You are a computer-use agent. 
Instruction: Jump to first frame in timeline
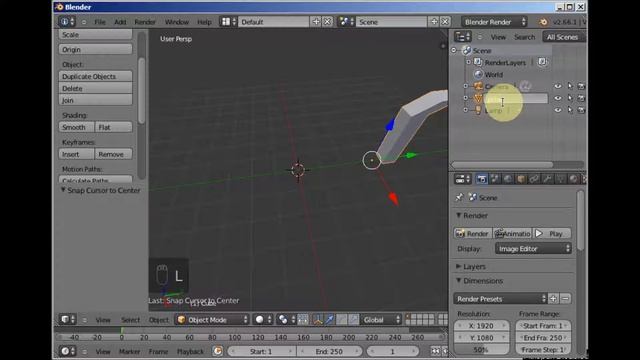coord(436,351)
